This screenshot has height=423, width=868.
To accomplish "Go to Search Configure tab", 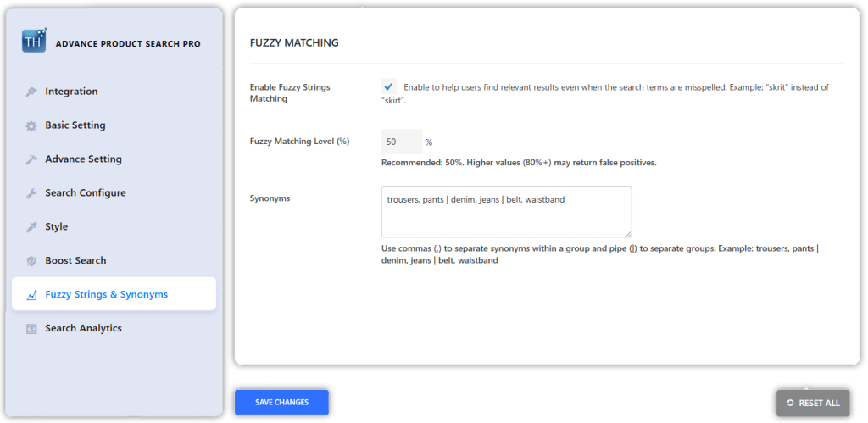I will [114, 192].
